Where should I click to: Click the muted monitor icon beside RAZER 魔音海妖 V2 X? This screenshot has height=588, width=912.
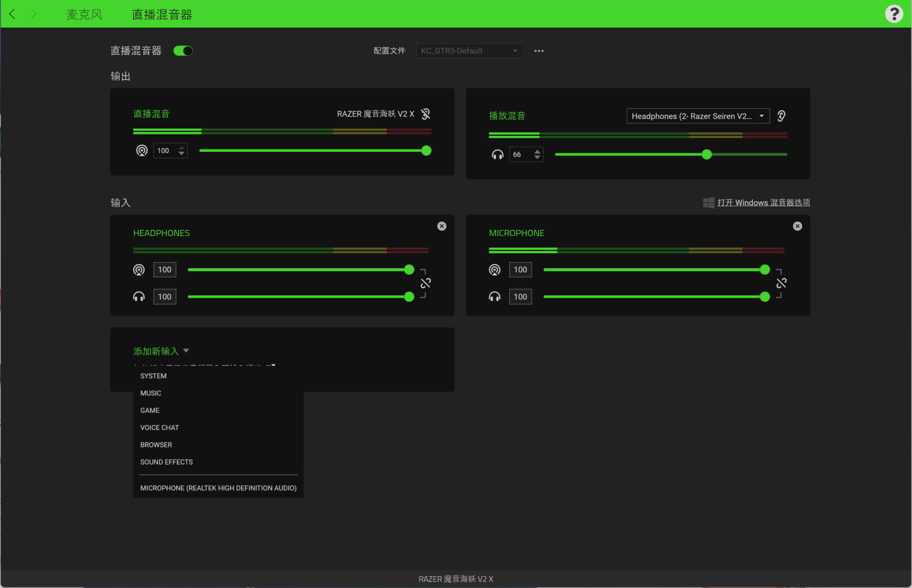pyautogui.click(x=426, y=114)
